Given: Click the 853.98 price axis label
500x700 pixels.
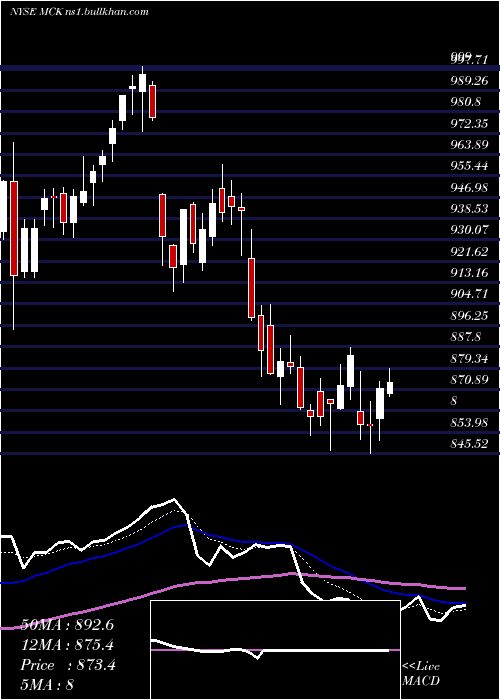Looking at the screenshot, I should pos(469,422).
